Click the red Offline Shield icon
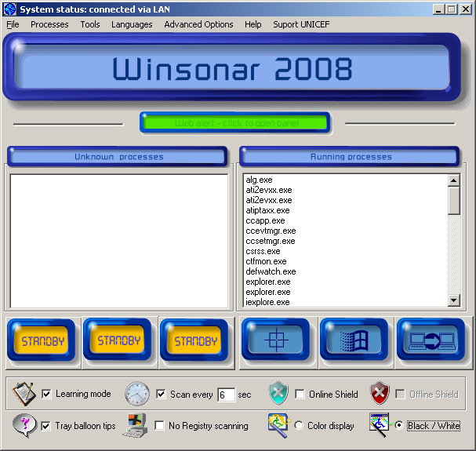Image resolution: width=476 pixels, height=451 pixels. (x=380, y=393)
